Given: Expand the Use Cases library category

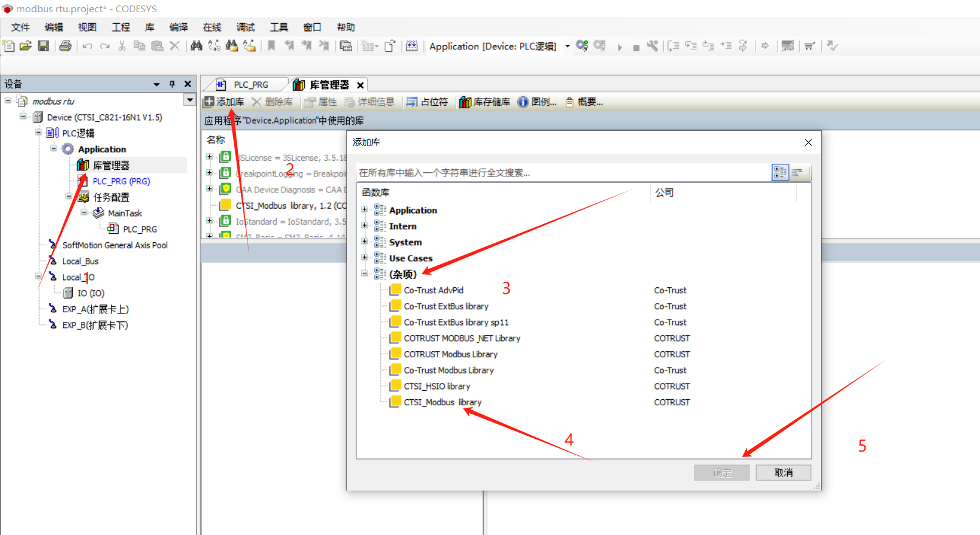Looking at the screenshot, I should pyautogui.click(x=364, y=257).
